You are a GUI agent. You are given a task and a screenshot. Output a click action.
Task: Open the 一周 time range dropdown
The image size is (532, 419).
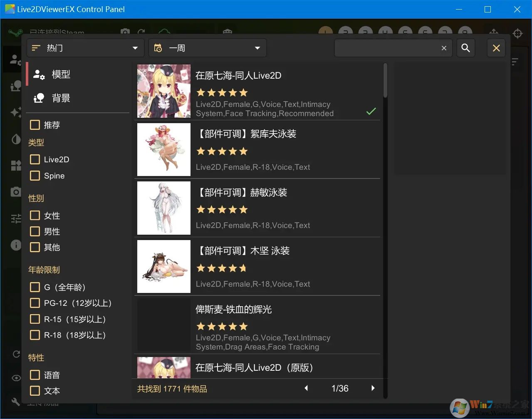[x=207, y=48]
